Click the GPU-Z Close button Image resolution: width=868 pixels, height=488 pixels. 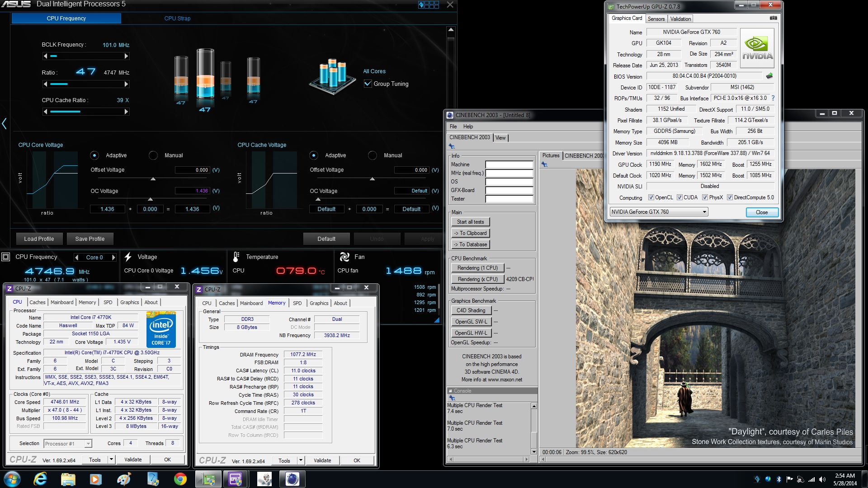tap(762, 212)
